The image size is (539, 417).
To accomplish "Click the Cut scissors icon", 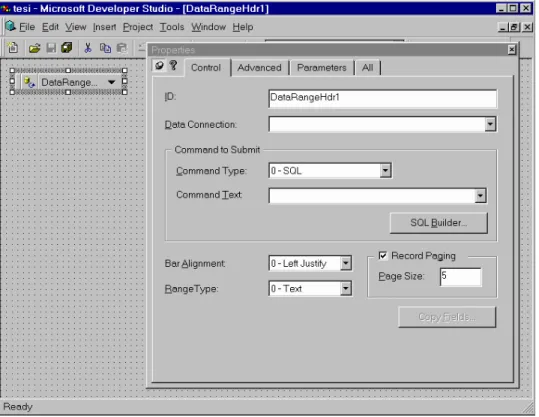I will click(x=88, y=48).
